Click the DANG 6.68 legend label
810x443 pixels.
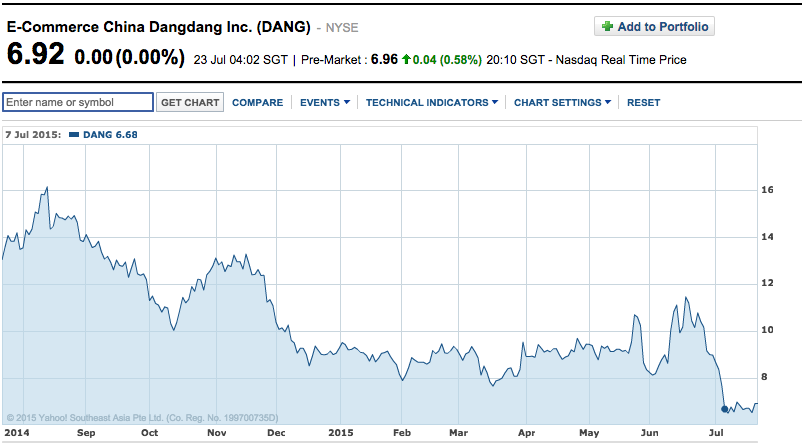coord(110,135)
